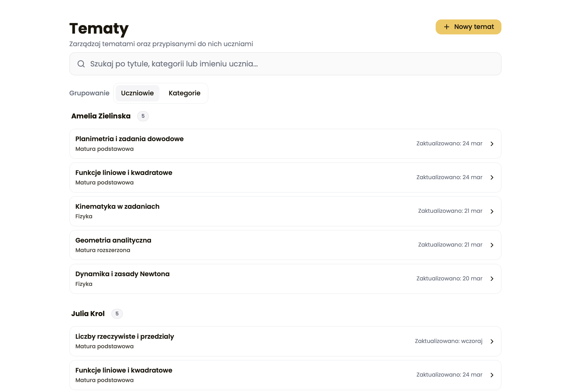The height and width of the screenshot is (392, 564).
Task: Click the count badge next to Amelia Zielinska
Action: (143, 116)
